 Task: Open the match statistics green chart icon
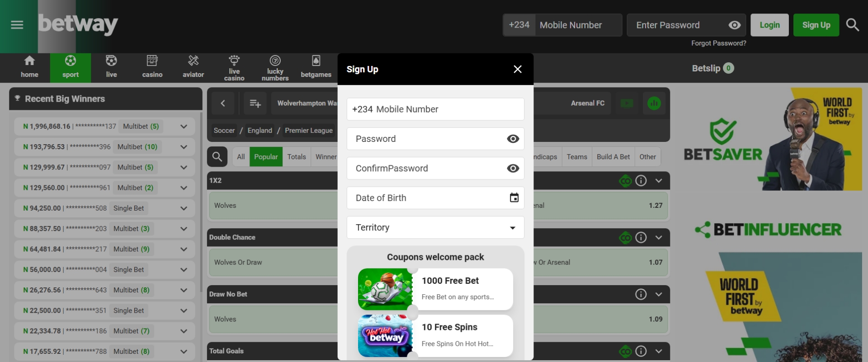(x=654, y=103)
